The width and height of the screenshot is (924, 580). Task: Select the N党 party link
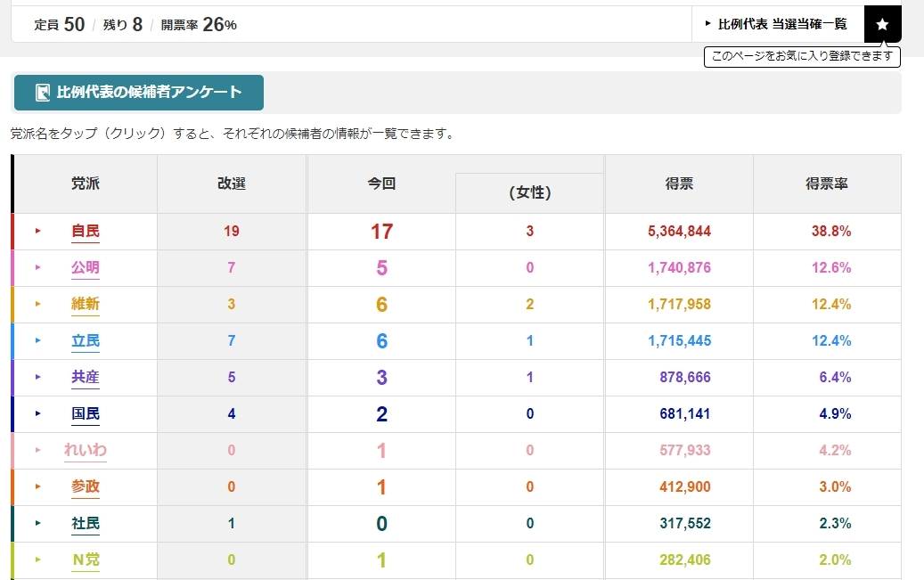pos(86,560)
